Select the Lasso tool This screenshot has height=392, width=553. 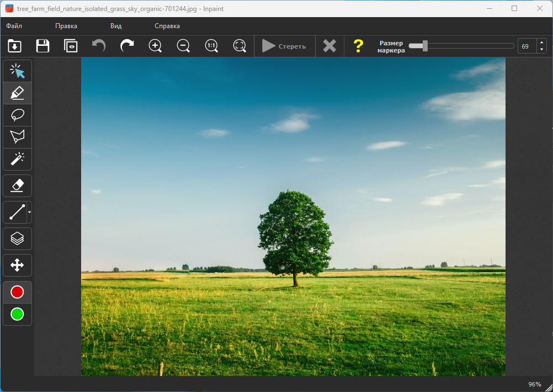click(17, 115)
